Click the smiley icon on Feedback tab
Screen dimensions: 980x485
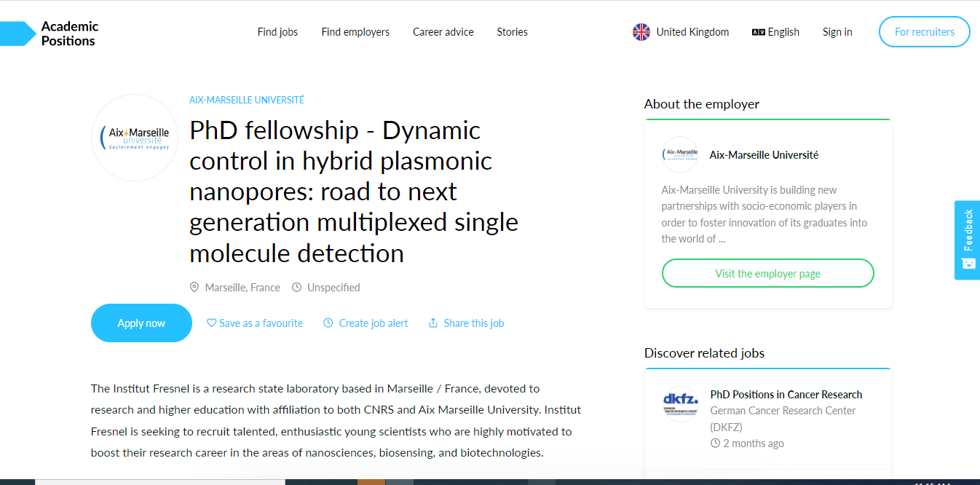[968, 264]
